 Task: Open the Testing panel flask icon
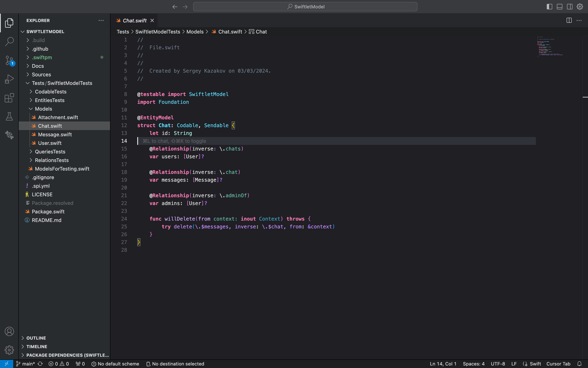click(9, 116)
